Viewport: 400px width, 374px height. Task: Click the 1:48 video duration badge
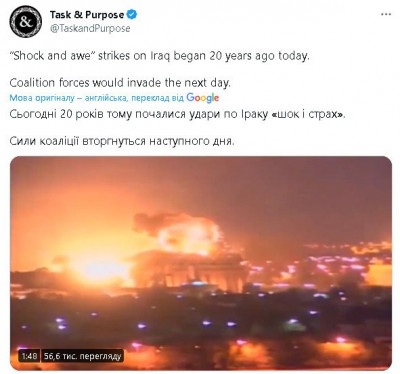click(29, 356)
